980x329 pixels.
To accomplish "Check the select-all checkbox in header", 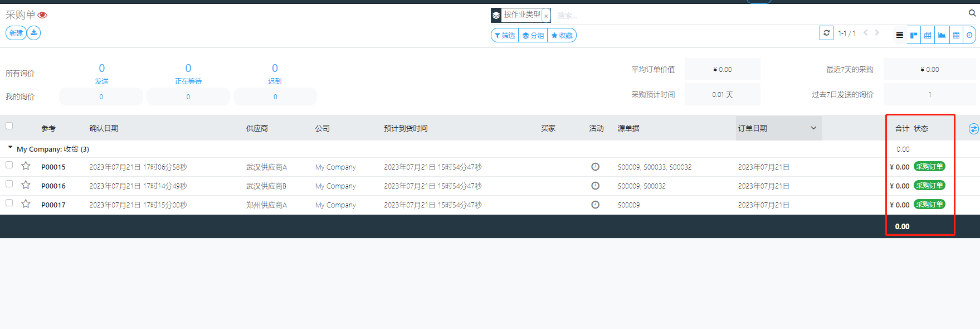I will (9, 126).
